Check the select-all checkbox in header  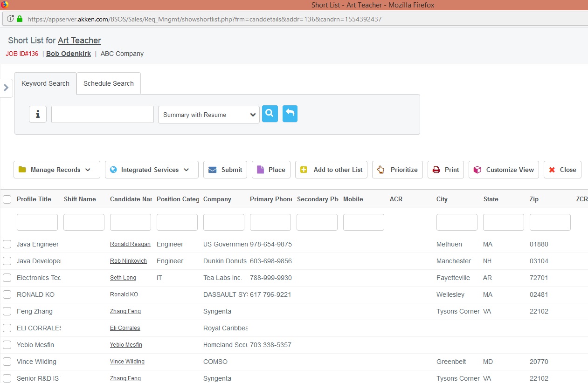point(7,199)
